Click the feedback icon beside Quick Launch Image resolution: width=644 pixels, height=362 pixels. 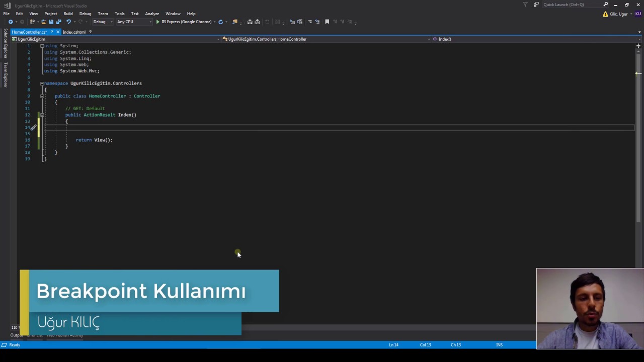coord(536,5)
